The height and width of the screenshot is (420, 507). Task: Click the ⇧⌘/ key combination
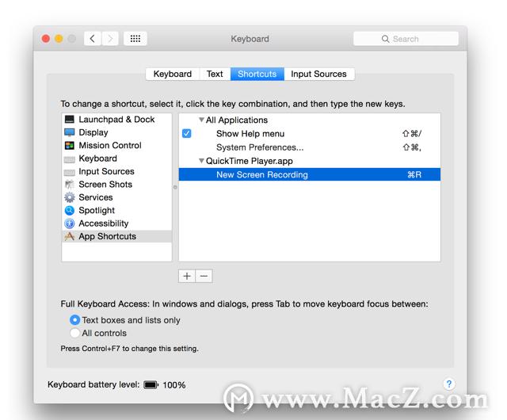pyautogui.click(x=412, y=134)
